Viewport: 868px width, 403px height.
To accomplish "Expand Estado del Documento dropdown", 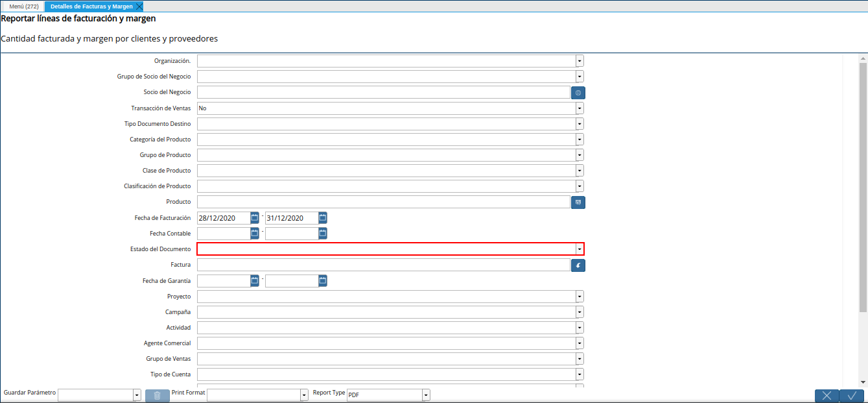I will click(x=580, y=249).
